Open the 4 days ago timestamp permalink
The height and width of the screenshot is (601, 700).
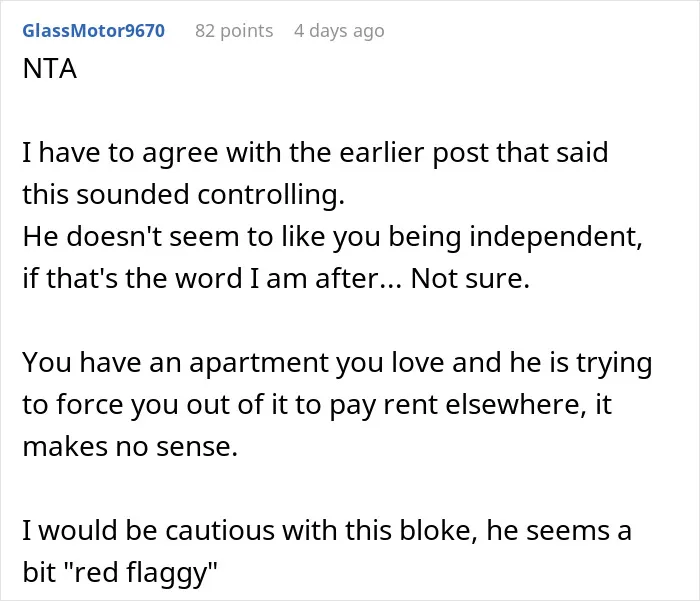(339, 31)
